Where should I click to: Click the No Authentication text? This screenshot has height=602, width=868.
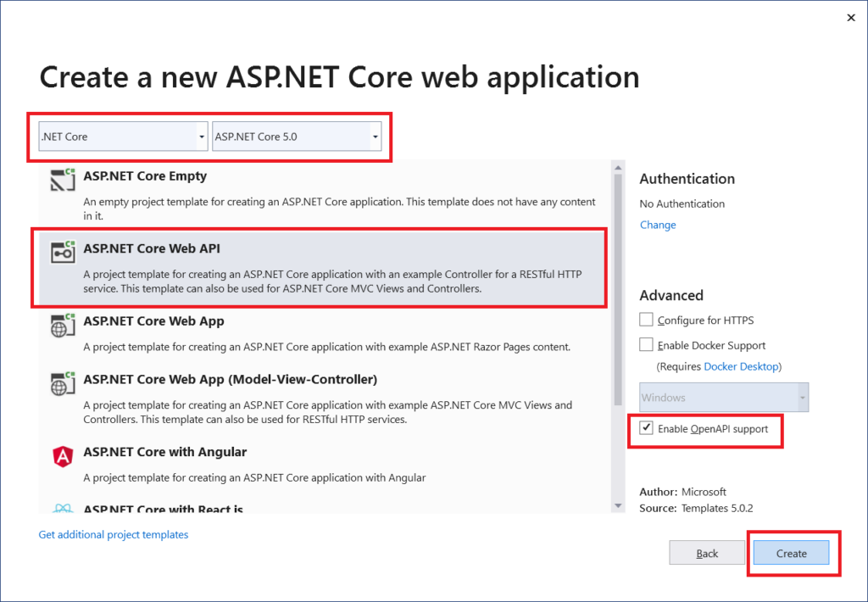[x=682, y=203]
